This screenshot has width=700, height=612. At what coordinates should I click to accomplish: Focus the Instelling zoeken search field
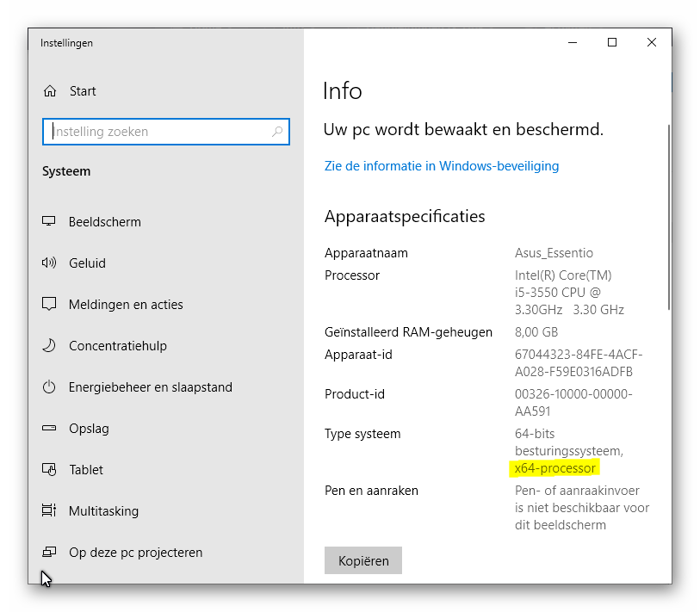coord(166,132)
